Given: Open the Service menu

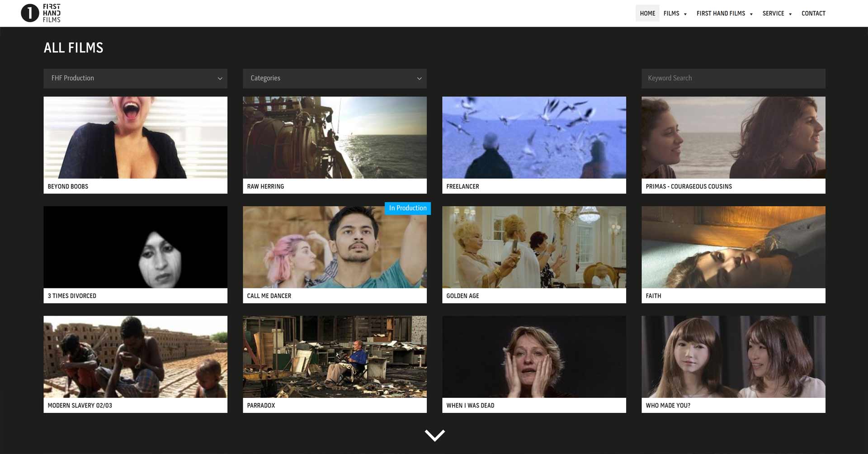Looking at the screenshot, I should [x=773, y=14].
